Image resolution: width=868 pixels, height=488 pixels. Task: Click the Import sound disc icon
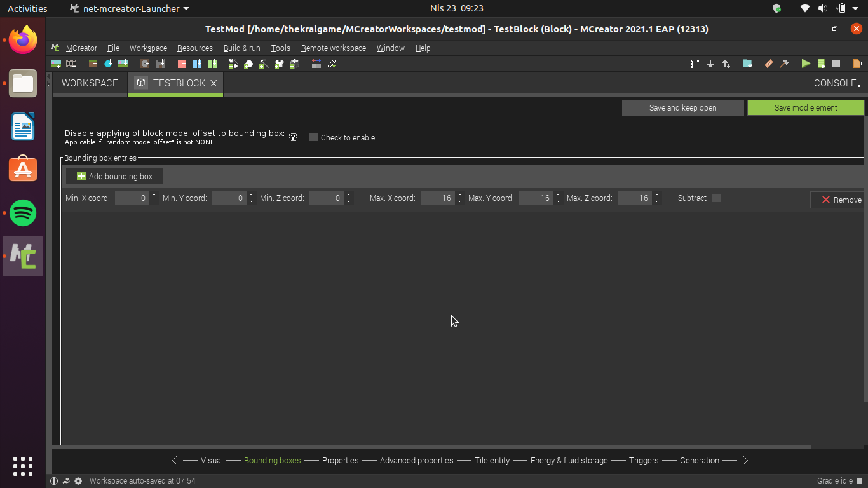pyautogui.click(x=145, y=64)
